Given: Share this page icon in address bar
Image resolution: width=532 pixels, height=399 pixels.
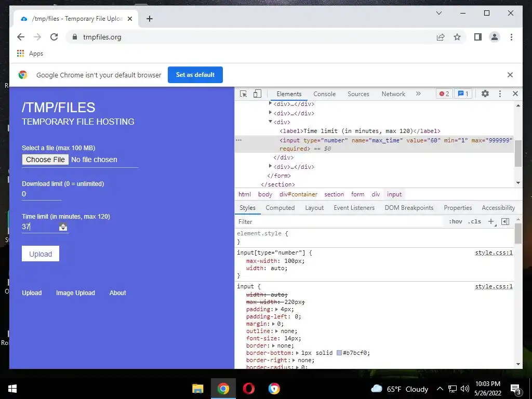Looking at the screenshot, I should pos(441,37).
